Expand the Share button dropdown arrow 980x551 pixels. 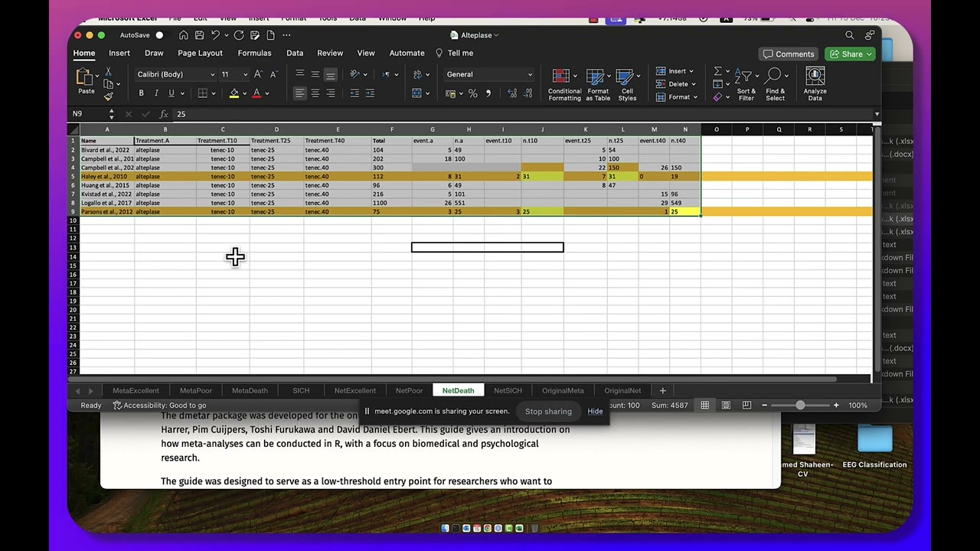click(870, 54)
